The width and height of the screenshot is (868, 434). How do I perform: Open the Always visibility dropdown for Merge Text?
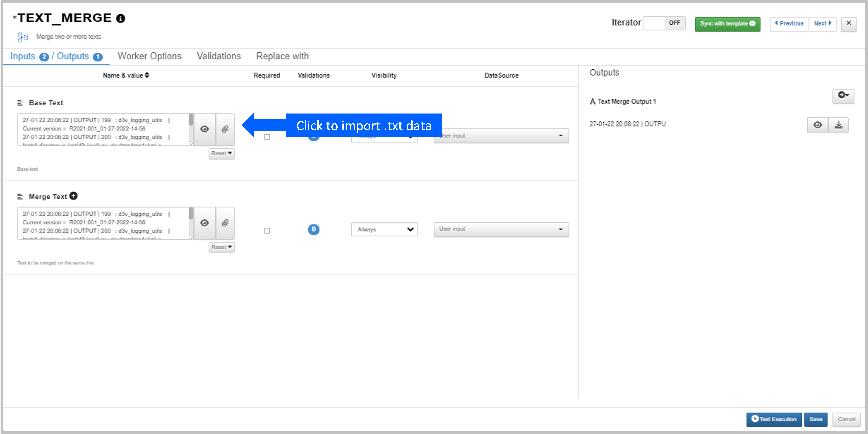pos(384,229)
